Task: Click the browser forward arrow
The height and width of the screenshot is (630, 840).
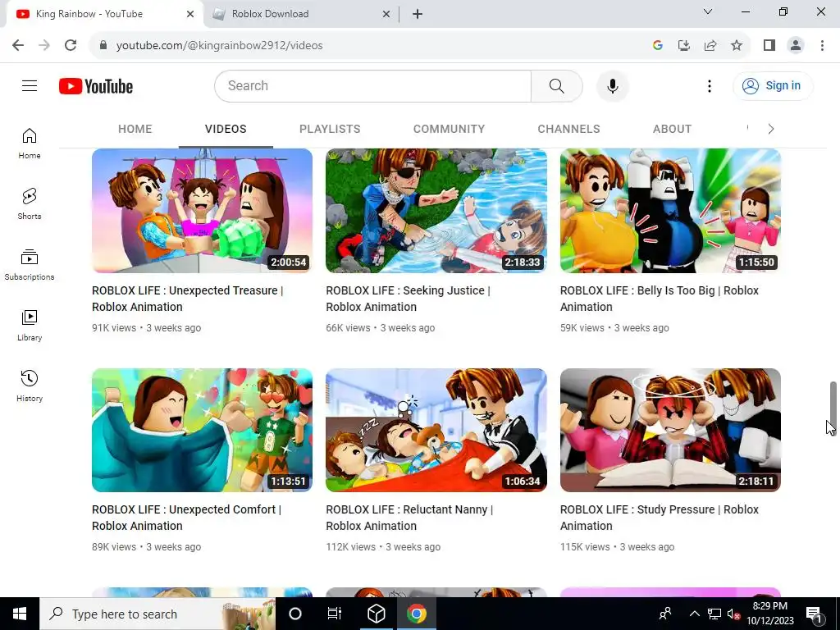Action: point(44,45)
